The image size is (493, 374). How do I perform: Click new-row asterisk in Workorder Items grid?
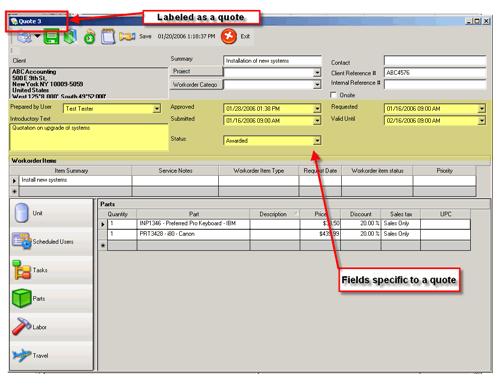[14, 191]
